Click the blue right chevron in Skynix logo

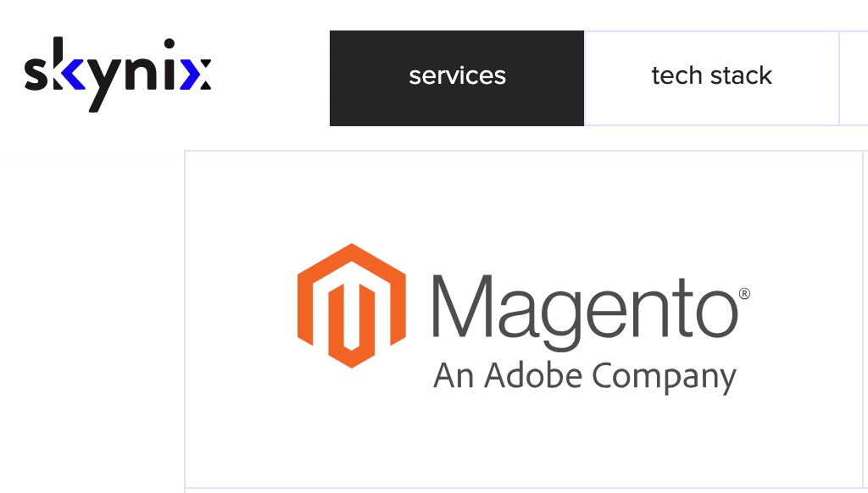(190, 75)
